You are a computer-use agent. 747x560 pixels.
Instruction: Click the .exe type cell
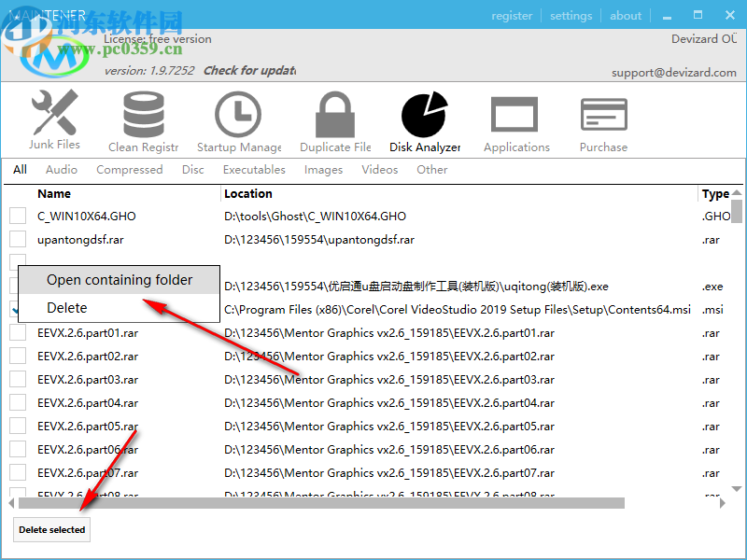coord(712,287)
